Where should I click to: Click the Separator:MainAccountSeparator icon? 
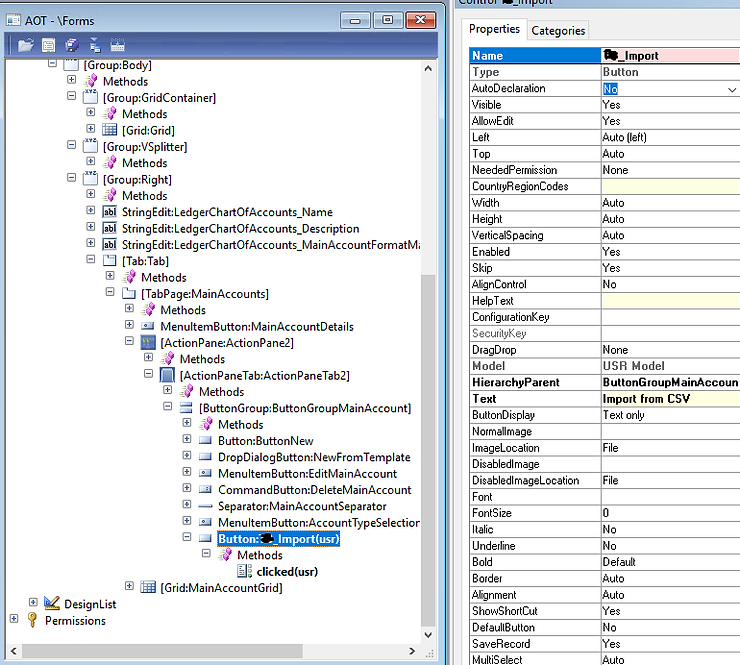click(x=205, y=506)
